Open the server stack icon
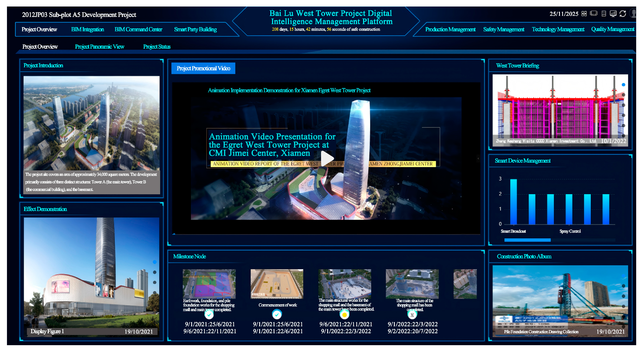Image resolution: width=644 pixels, height=353 pixels. click(604, 14)
